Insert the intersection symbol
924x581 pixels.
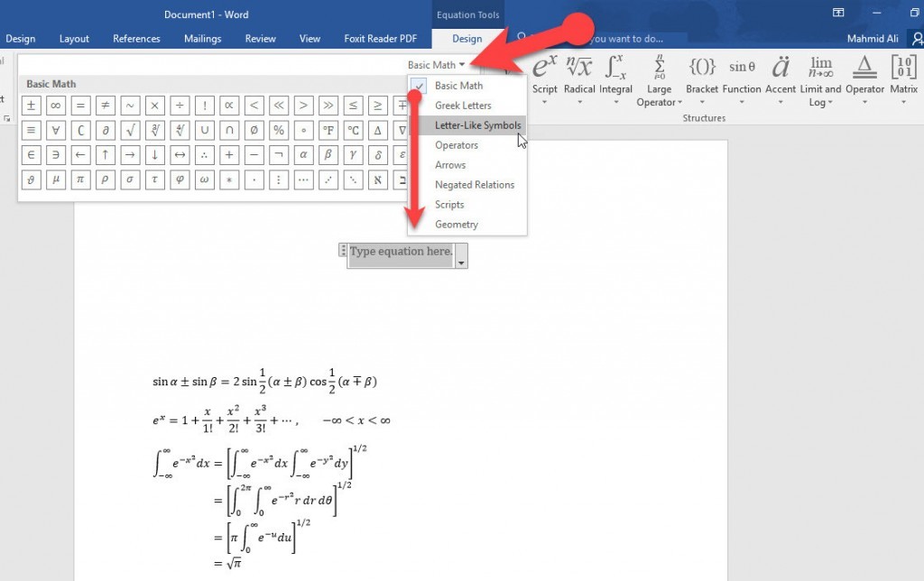click(229, 130)
